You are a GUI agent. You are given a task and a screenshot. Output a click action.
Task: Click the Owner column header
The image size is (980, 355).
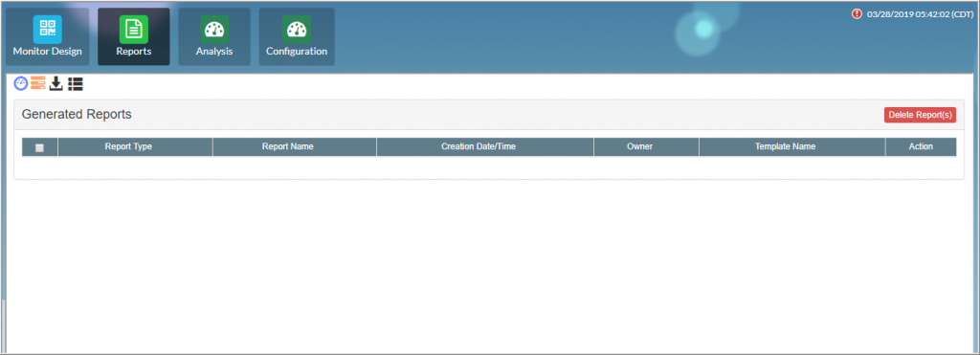[640, 146]
